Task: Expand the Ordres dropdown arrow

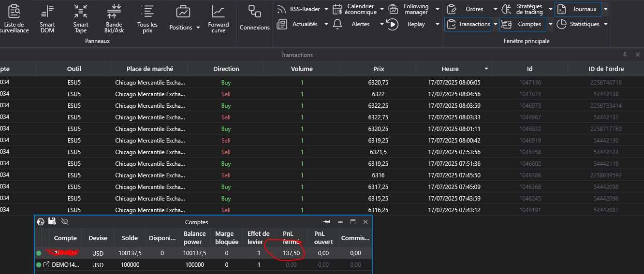Action: click(x=495, y=9)
